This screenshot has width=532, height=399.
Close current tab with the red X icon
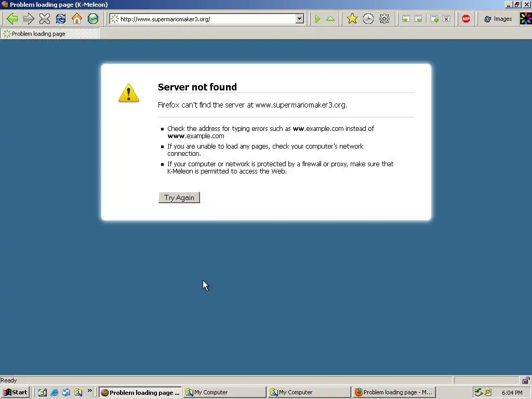[x=446, y=19]
